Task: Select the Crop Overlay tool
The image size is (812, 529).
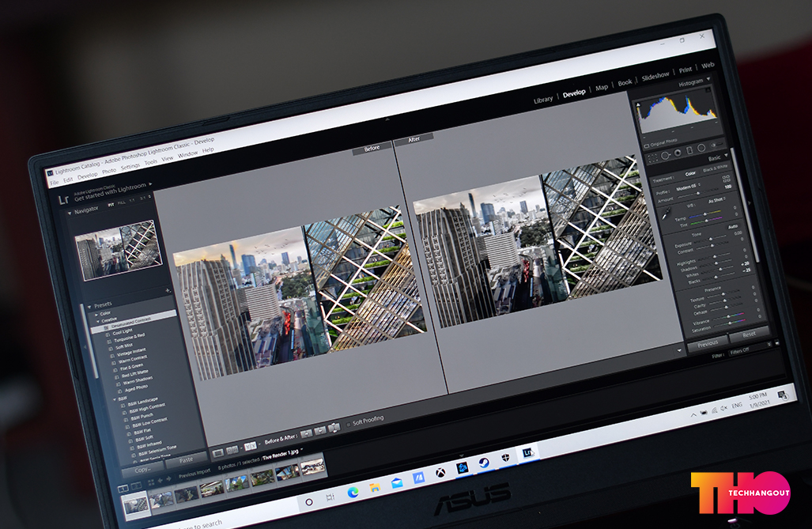Action: 652,157
